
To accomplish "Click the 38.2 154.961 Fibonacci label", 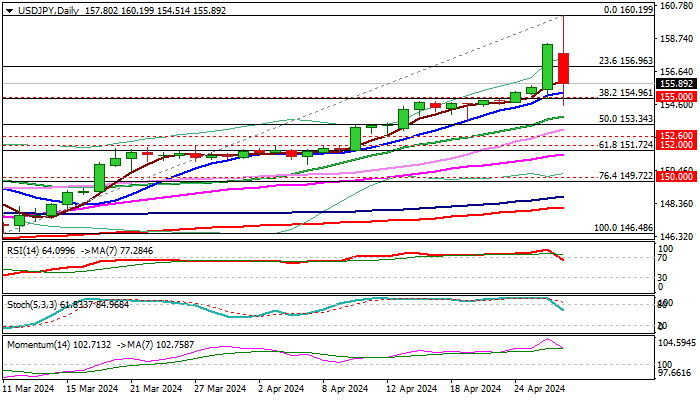I will (x=626, y=93).
